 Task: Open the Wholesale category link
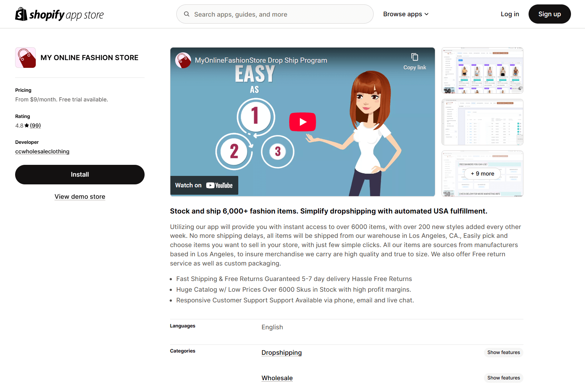pos(277,378)
